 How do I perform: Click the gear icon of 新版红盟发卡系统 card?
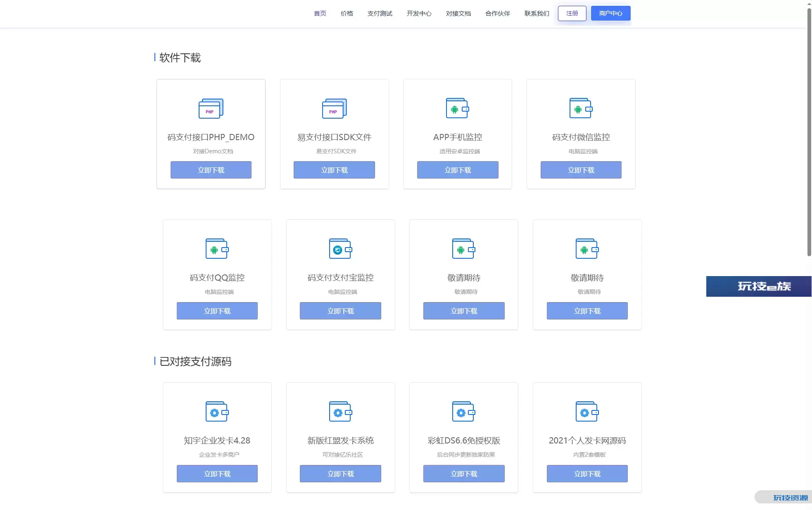point(340,412)
